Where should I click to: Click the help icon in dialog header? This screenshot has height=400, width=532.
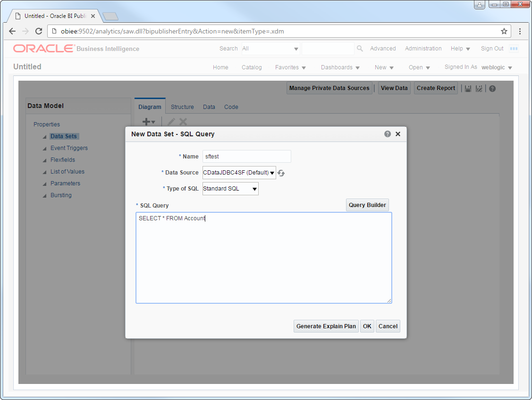point(388,134)
